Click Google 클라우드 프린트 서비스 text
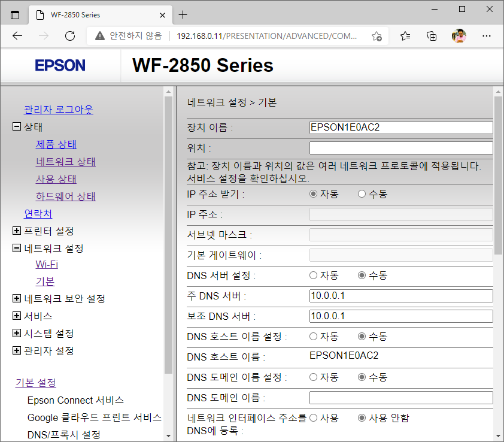The width and height of the screenshot is (504, 442). coord(95,417)
